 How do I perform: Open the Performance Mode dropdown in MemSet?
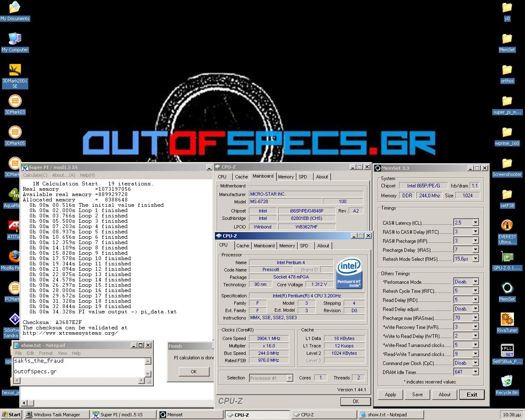(475, 282)
